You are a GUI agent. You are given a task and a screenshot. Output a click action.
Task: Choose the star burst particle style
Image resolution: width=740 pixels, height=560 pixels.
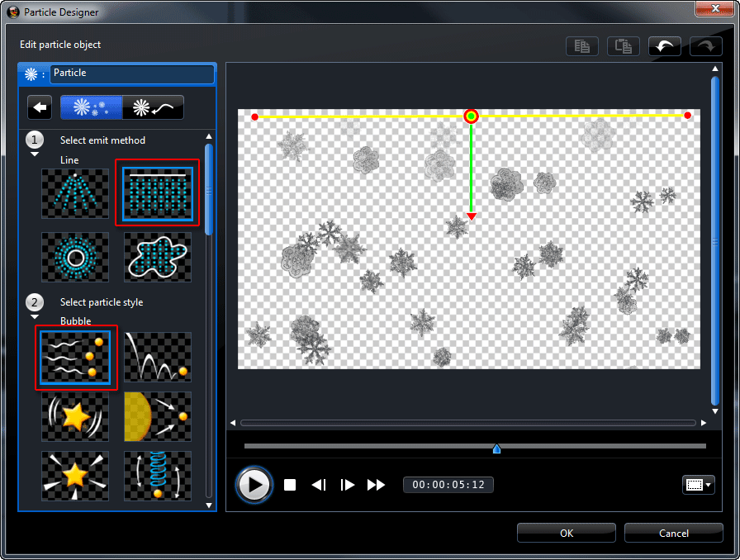75,476
